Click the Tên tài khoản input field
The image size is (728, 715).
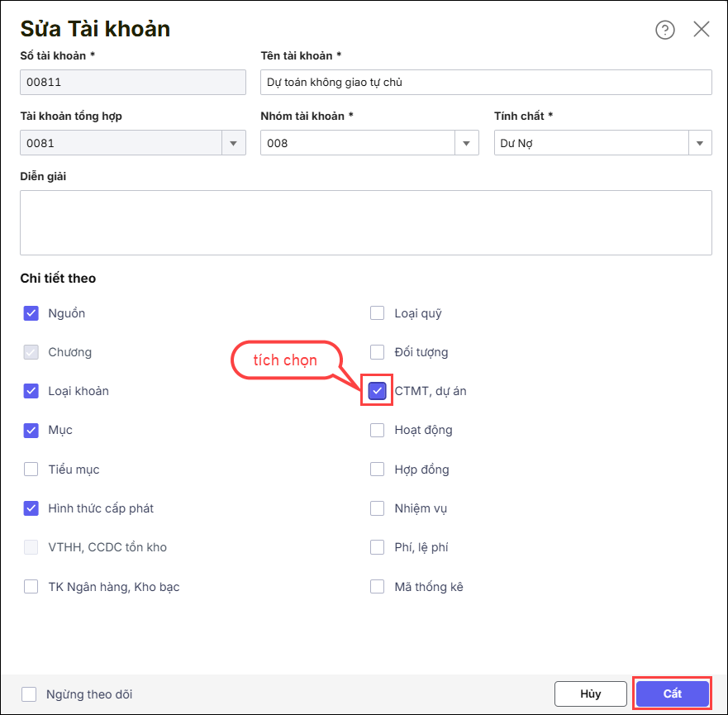tap(486, 83)
